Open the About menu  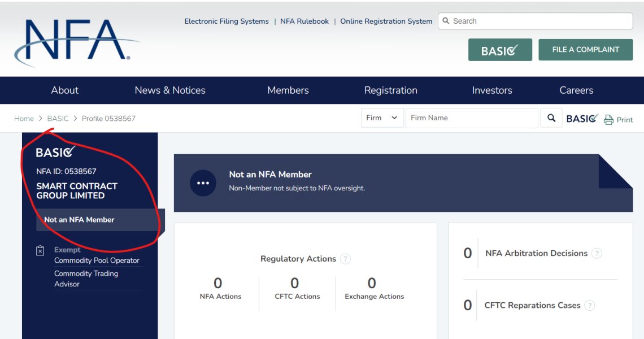pyautogui.click(x=65, y=90)
